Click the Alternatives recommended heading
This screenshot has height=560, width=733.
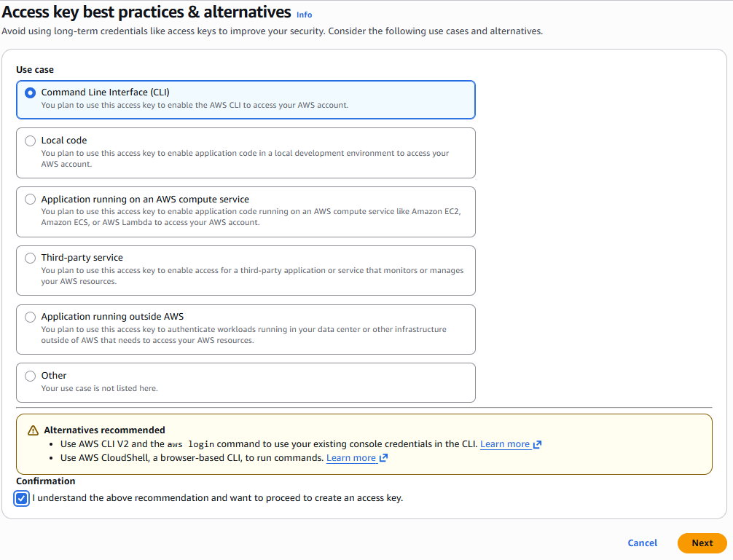104,430
